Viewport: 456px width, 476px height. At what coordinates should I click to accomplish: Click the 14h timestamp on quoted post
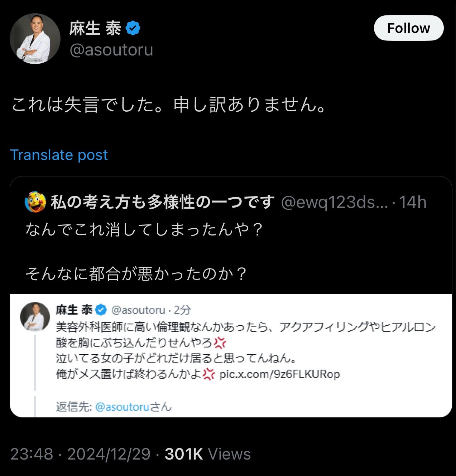[x=413, y=203]
